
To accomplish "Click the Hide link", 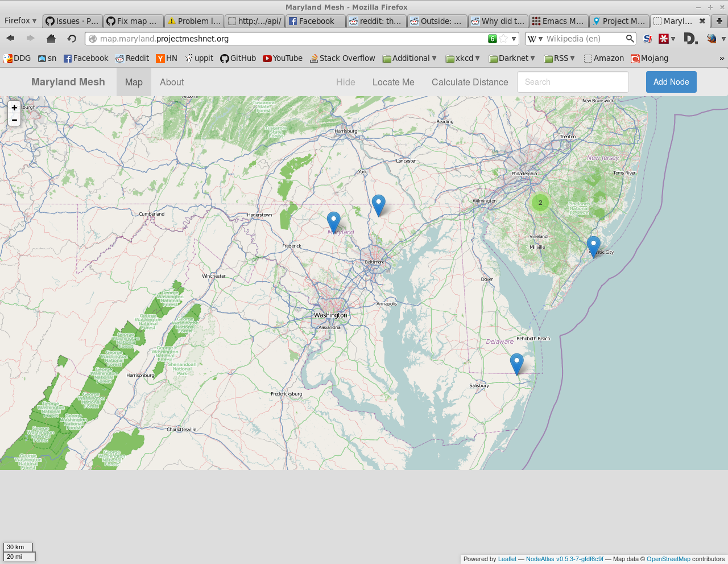I will pos(345,82).
